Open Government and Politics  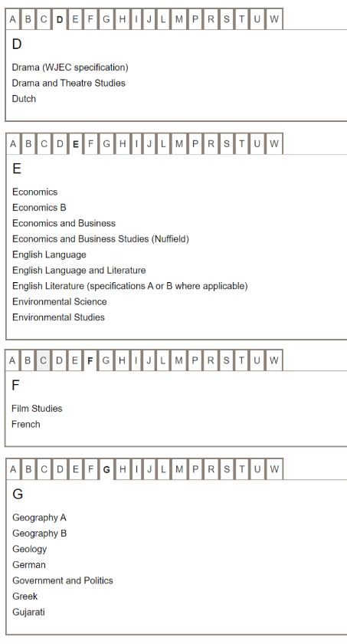coord(63,580)
